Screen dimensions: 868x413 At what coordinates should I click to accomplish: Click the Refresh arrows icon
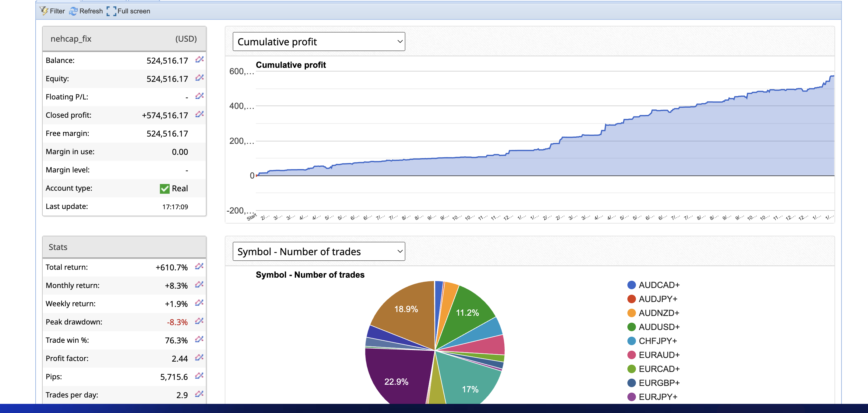73,11
